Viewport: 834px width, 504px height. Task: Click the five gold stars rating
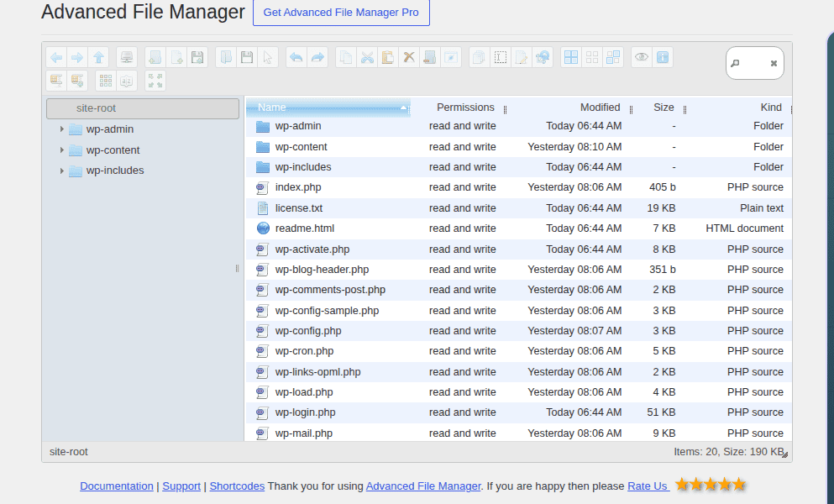click(710, 485)
